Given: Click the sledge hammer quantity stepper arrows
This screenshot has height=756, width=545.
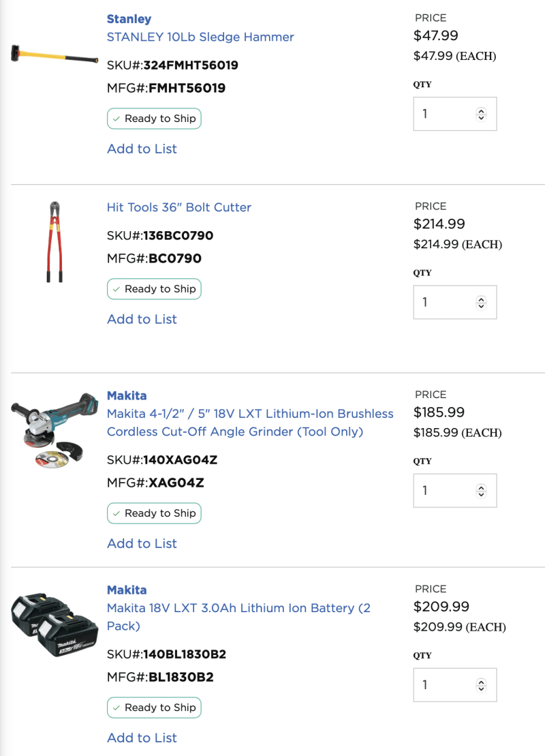Looking at the screenshot, I should click(481, 114).
